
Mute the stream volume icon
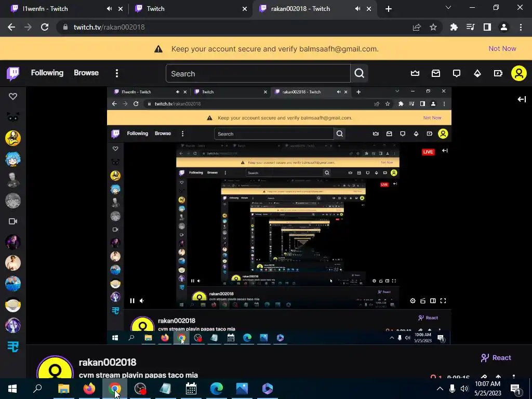(x=142, y=301)
